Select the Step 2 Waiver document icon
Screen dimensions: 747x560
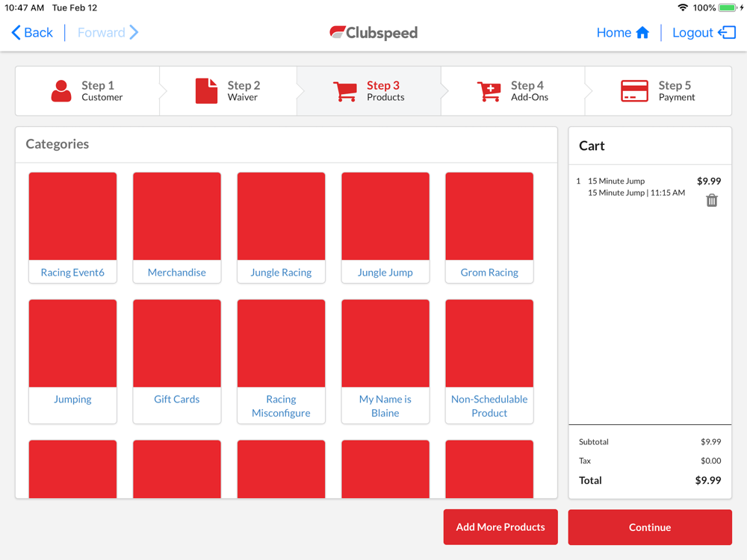(x=206, y=90)
